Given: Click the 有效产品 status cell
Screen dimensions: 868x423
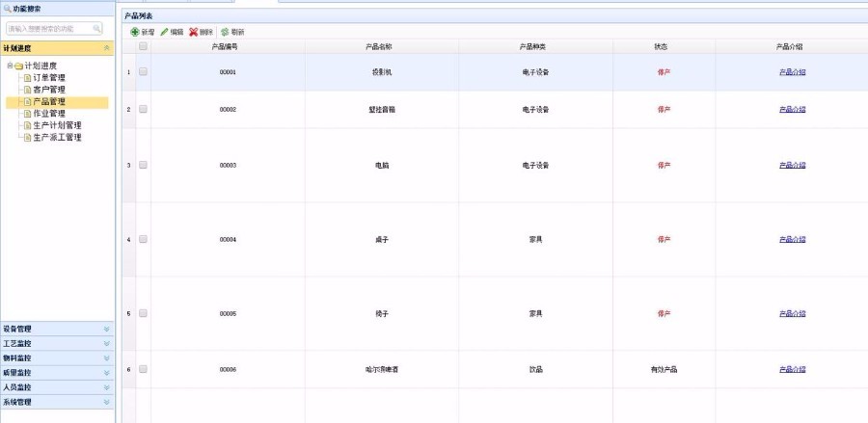Looking at the screenshot, I should (x=664, y=369).
